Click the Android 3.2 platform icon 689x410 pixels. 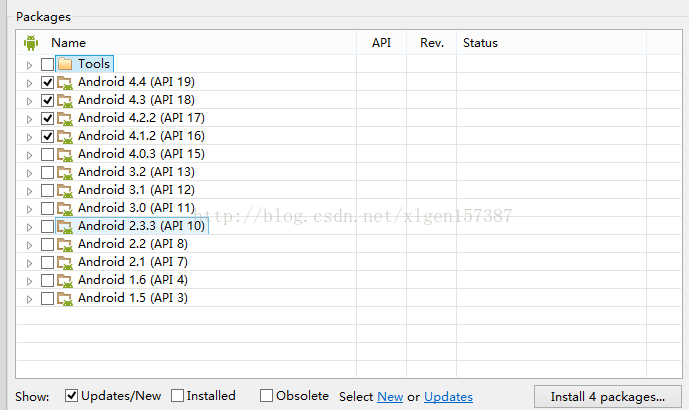65,173
